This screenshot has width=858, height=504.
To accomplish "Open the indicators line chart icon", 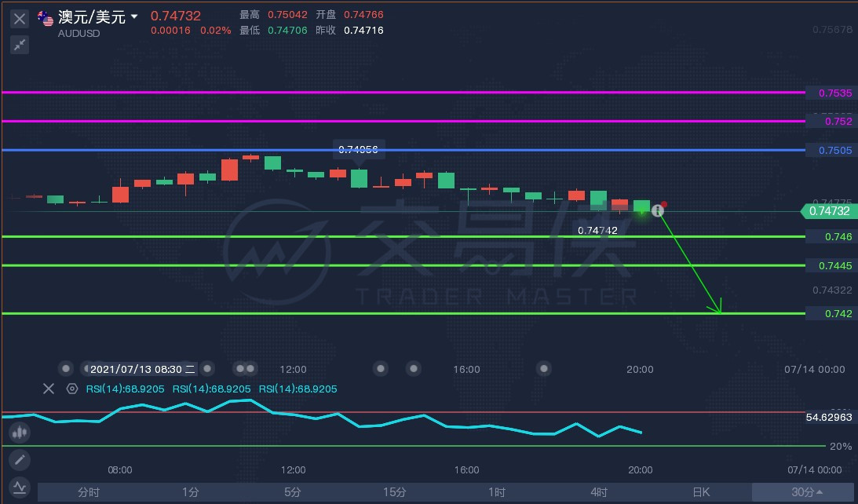I will pyautogui.click(x=20, y=487).
